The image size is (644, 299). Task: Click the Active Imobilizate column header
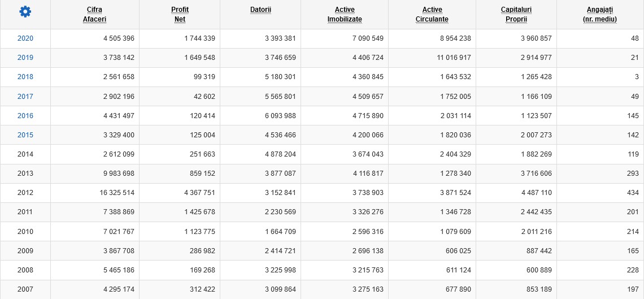point(345,14)
